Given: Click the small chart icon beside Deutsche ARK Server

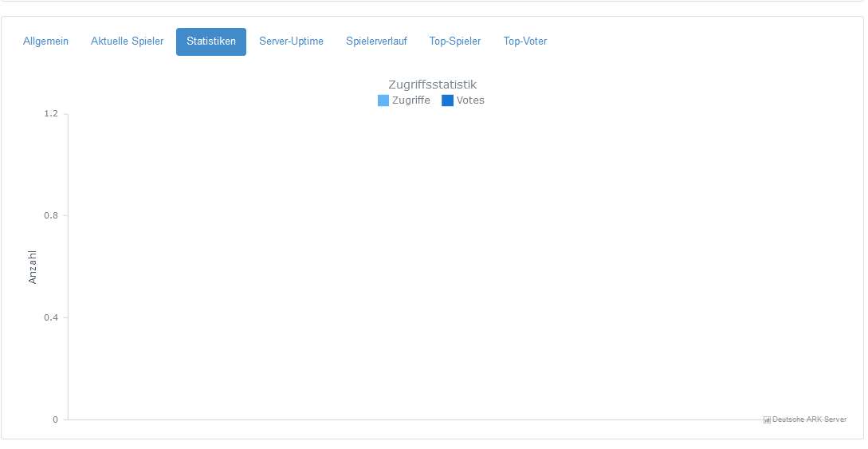Looking at the screenshot, I should pyautogui.click(x=767, y=419).
